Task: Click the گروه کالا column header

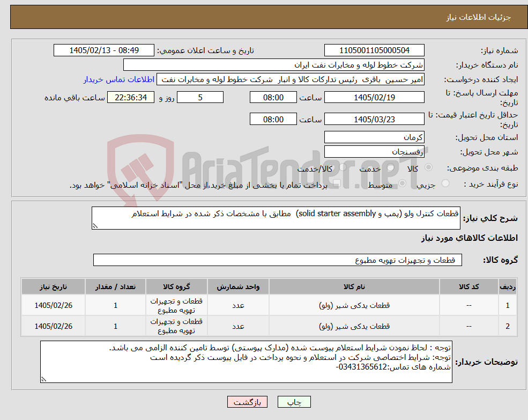Action: point(176,286)
